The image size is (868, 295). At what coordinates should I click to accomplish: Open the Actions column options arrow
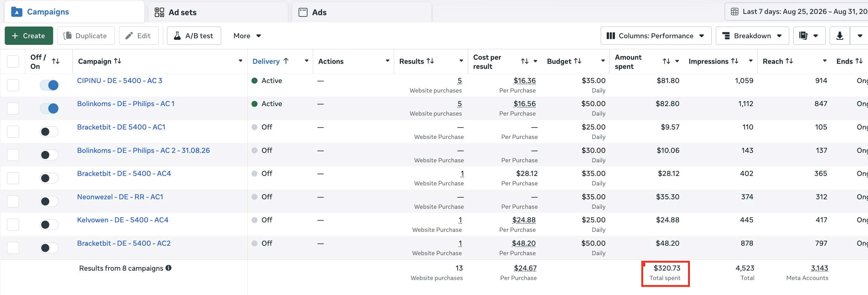[387, 61]
